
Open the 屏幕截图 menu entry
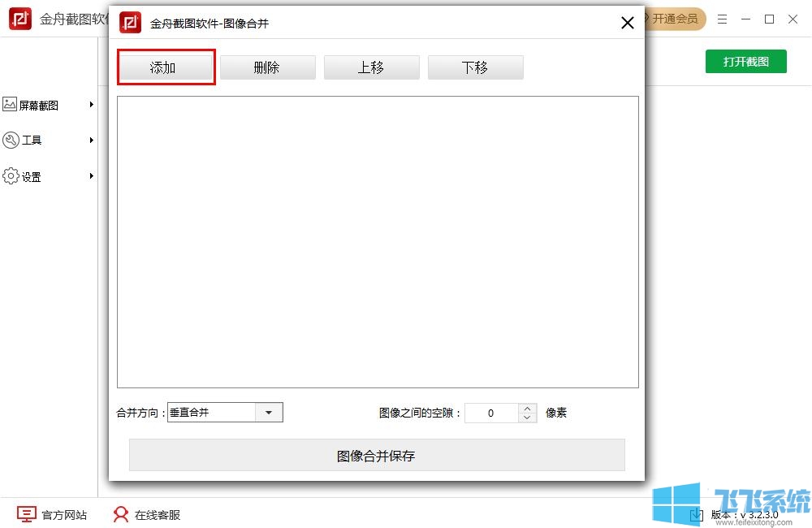[38, 105]
